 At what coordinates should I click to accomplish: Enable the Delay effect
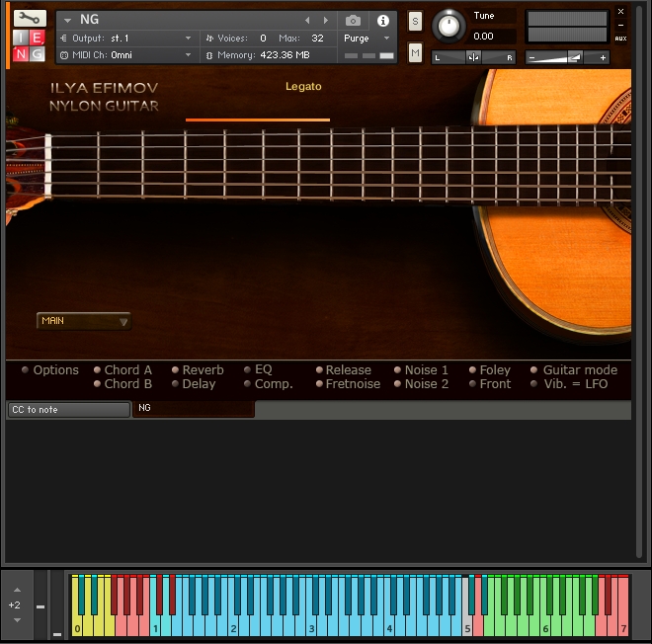pos(175,384)
